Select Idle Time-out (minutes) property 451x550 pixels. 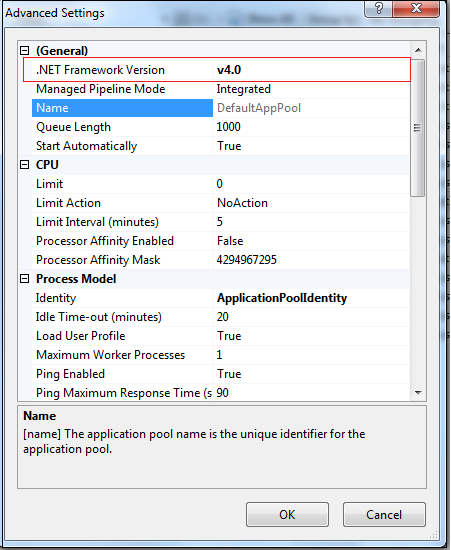(122, 317)
